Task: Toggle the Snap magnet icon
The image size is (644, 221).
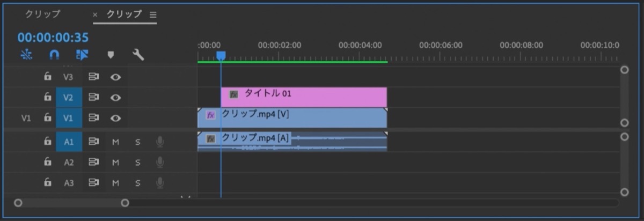Action: click(x=54, y=55)
